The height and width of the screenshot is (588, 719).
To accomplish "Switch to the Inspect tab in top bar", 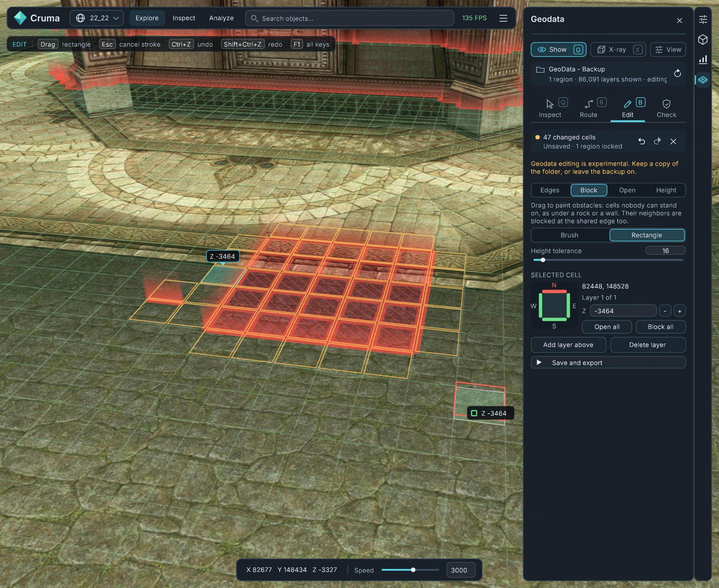I will click(x=184, y=18).
